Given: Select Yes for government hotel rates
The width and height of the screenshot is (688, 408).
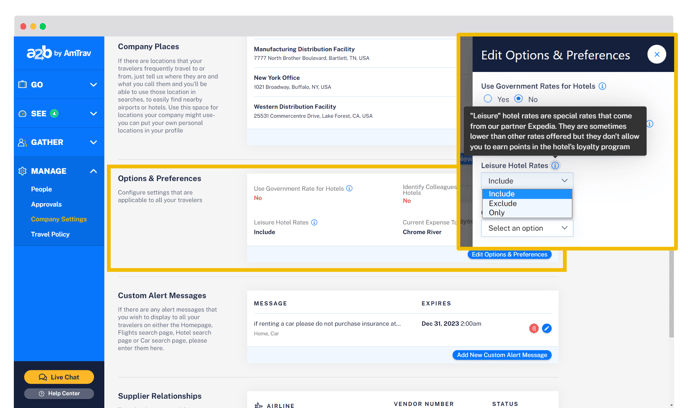Looking at the screenshot, I should click(x=488, y=99).
